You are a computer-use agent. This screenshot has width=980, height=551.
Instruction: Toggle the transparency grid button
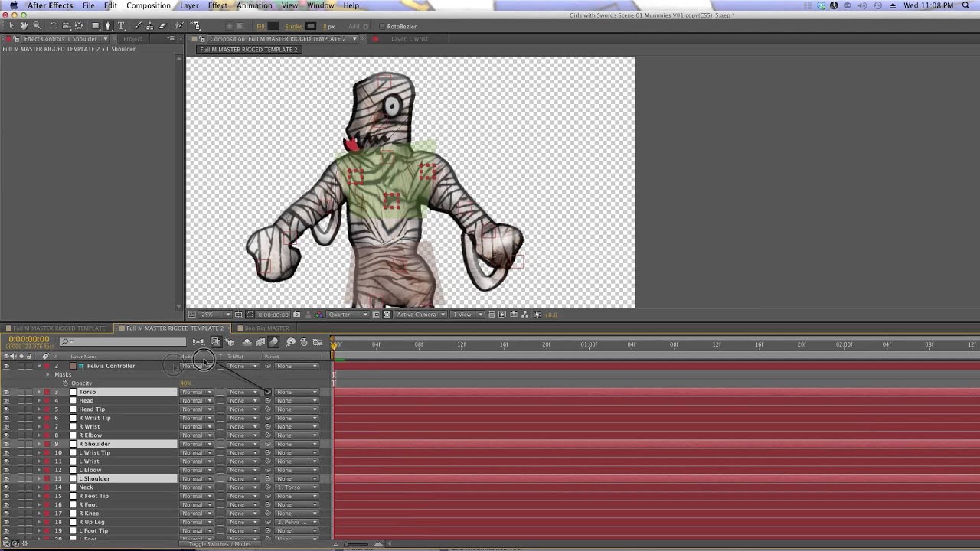(x=387, y=315)
